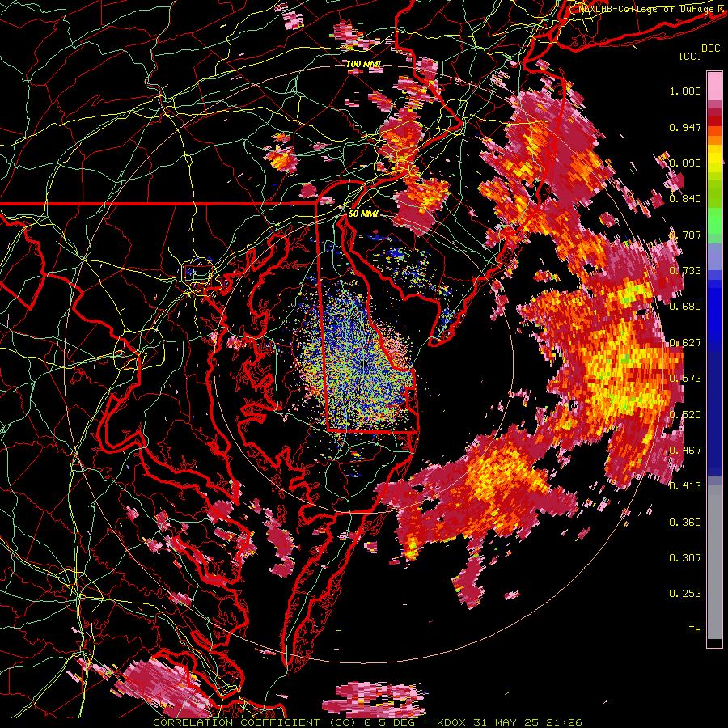Click the 0.413 legend value
This screenshot has width=728, height=728.
[x=685, y=486]
